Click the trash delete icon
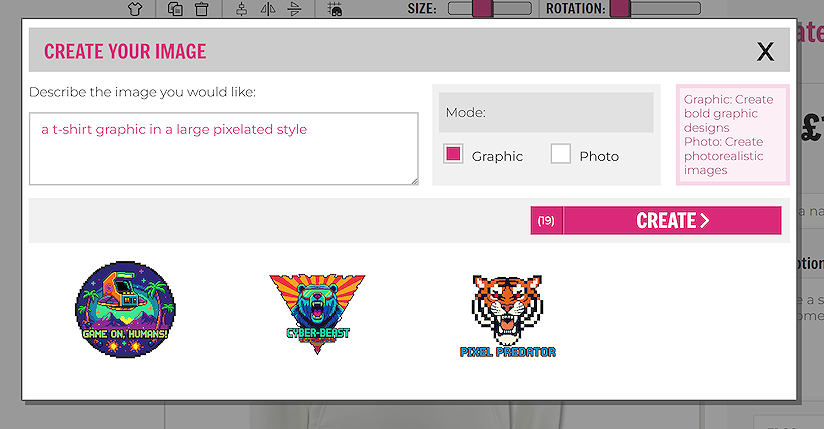 coord(201,9)
